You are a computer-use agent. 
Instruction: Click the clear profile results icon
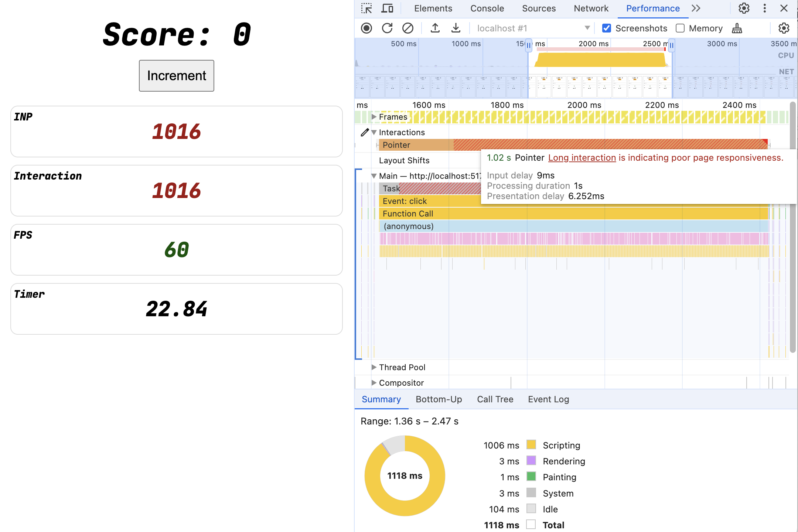tap(407, 27)
